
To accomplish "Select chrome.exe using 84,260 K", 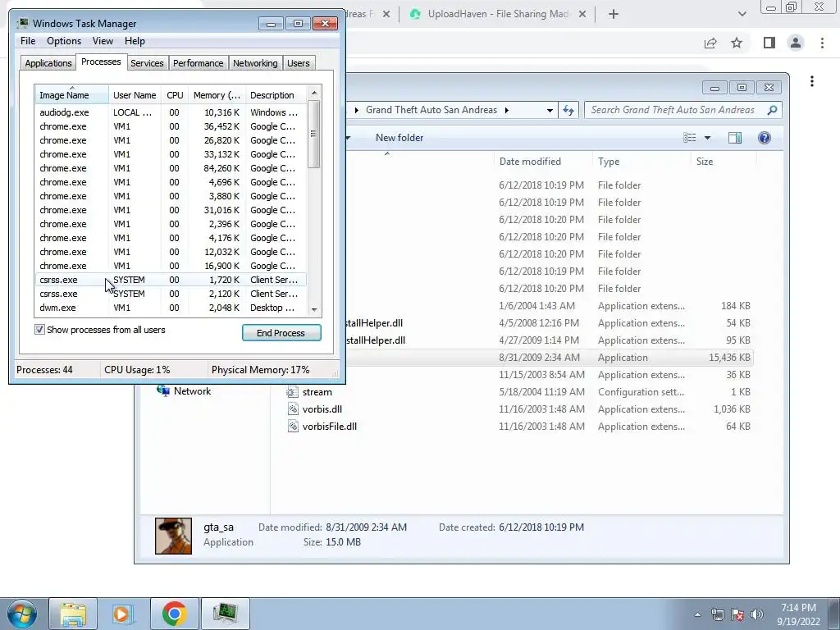I will (x=171, y=168).
